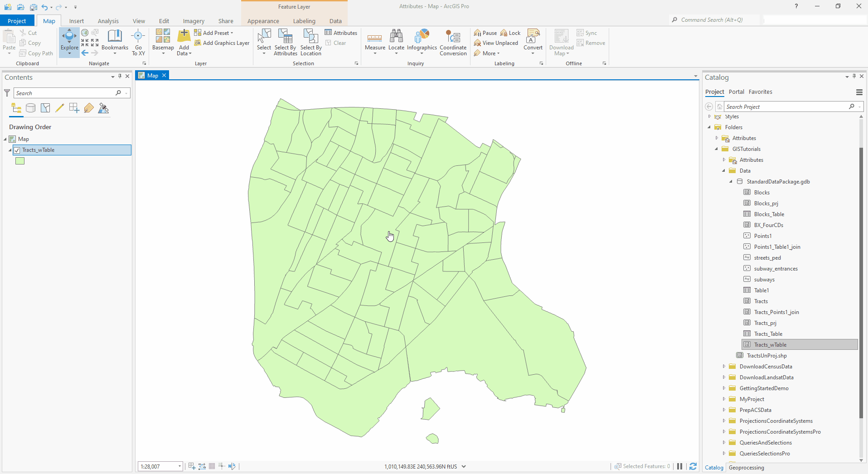868x474 pixels.
Task: Collapse the StandardDataPackage.gdb geodatabase
Action: (x=731, y=181)
